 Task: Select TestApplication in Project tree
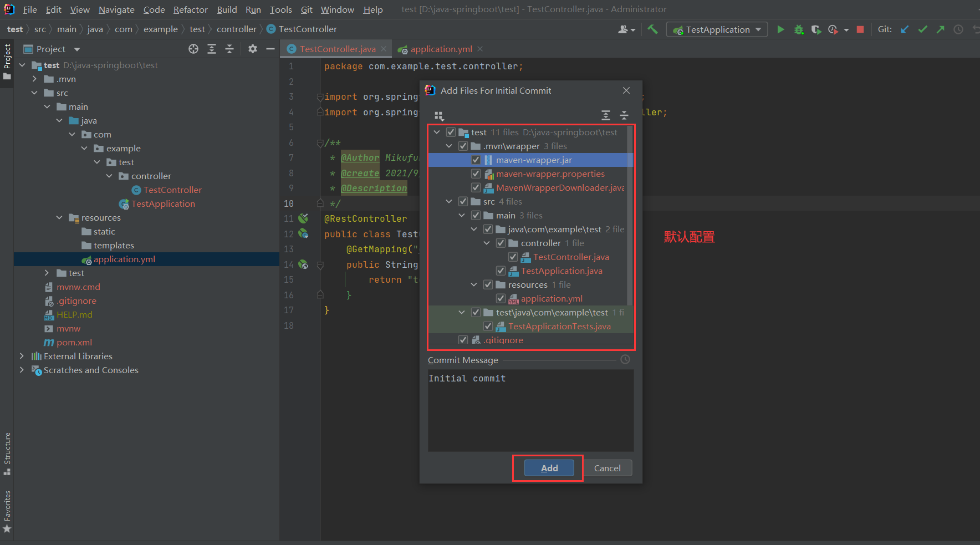coord(163,203)
